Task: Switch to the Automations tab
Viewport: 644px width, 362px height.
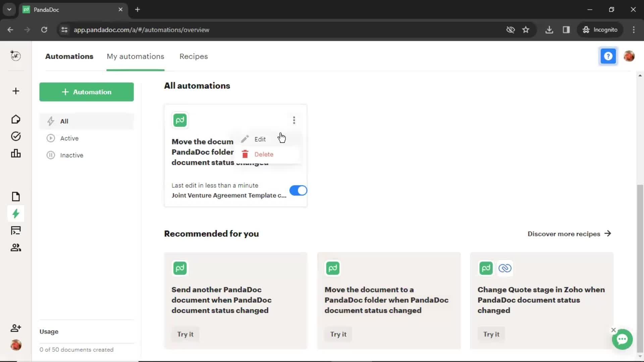Action: [x=69, y=56]
